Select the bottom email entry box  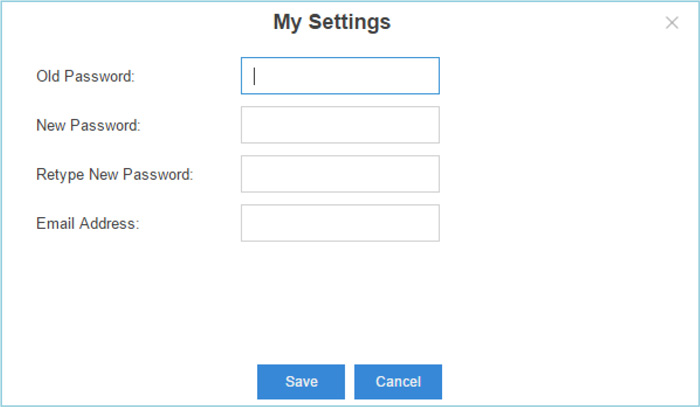(x=340, y=223)
